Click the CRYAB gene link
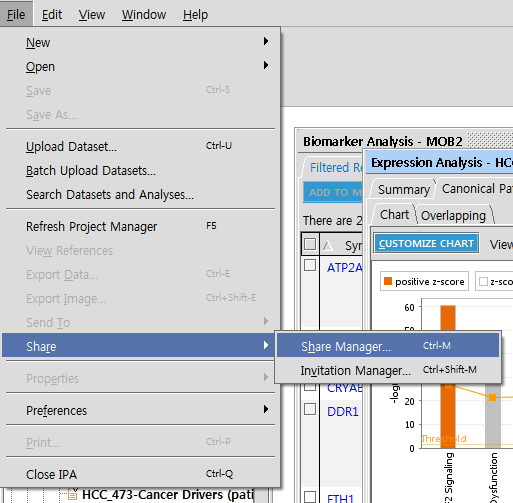 click(x=344, y=388)
